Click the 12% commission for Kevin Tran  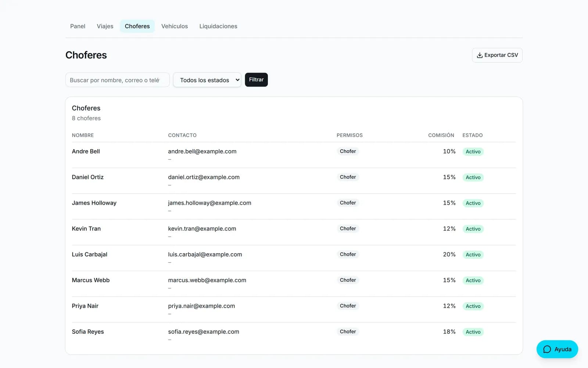point(449,229)
